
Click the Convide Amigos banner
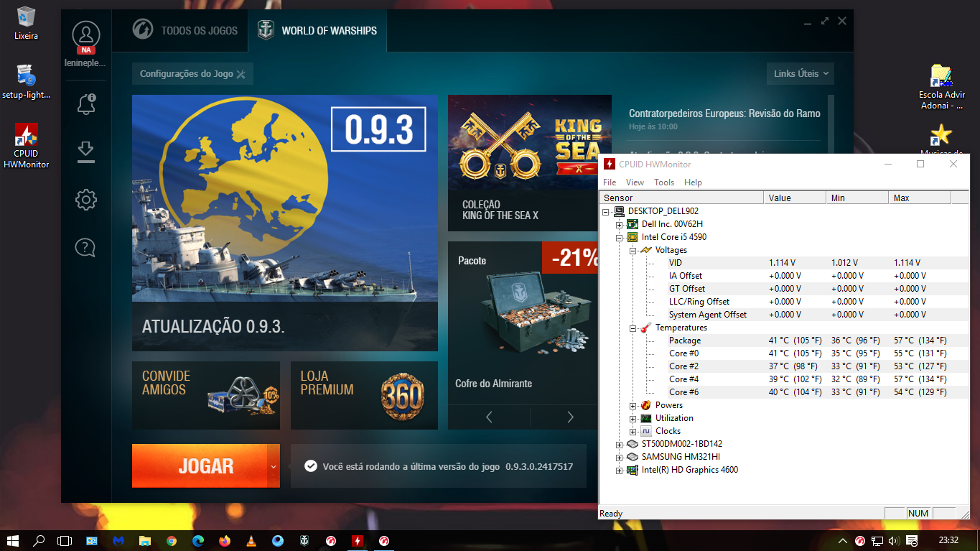pos(206,395)
